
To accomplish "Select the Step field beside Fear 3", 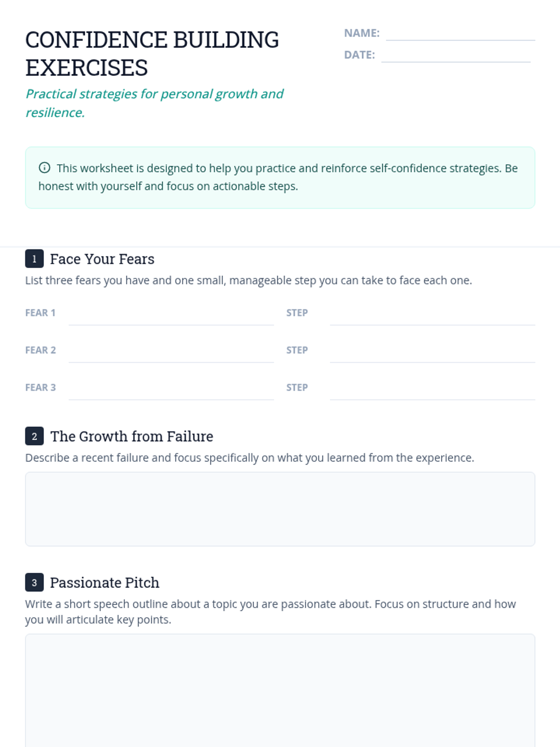I will pos(432,390).
